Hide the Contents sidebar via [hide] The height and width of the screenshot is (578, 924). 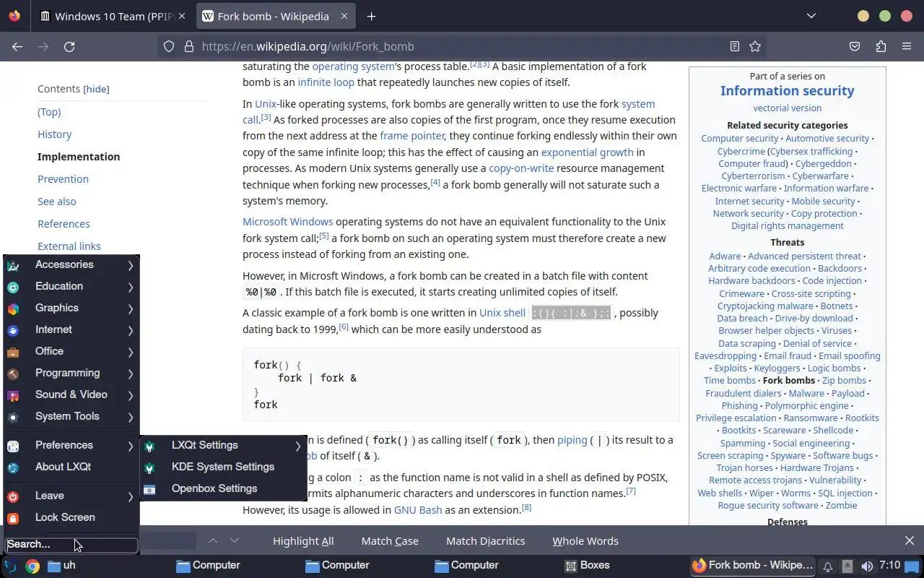[96, 89]
